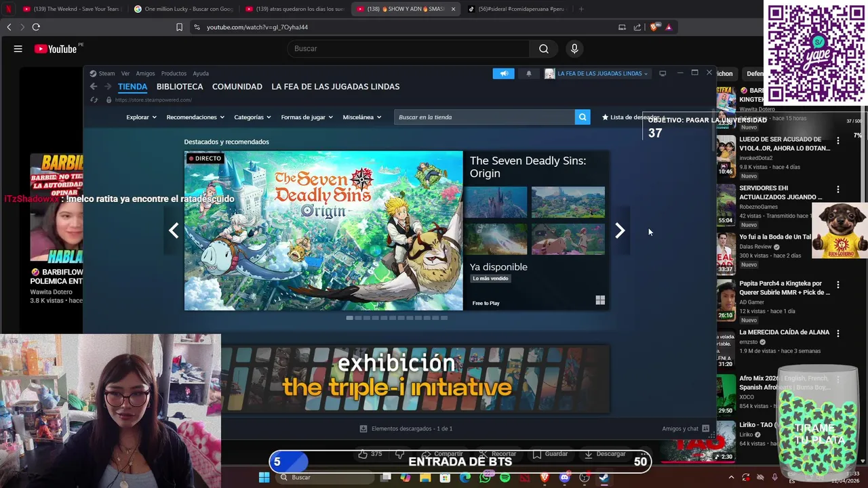
Task: Click YouTube search magnifier button
Action: point(544,49)
